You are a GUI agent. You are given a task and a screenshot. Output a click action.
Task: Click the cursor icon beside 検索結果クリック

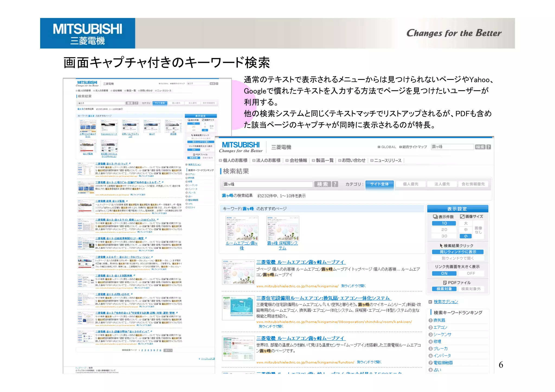click(x=441, y=246)
